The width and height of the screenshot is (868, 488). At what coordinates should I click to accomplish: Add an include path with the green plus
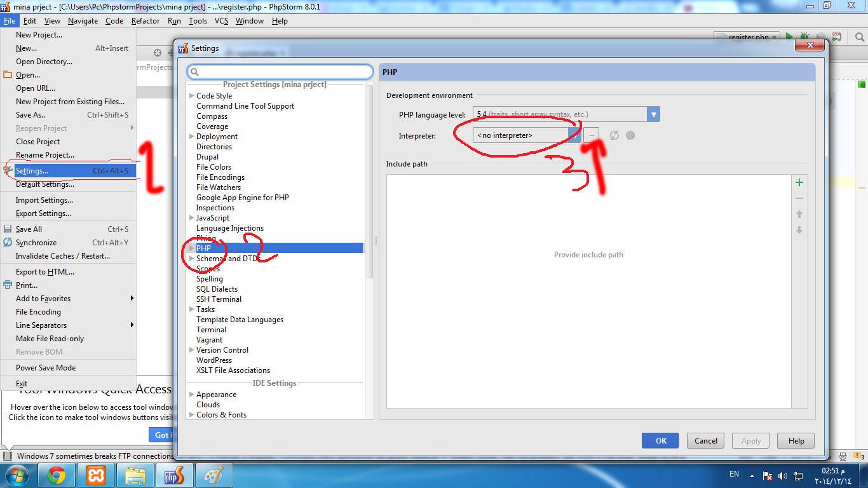(x=799, y=182)
